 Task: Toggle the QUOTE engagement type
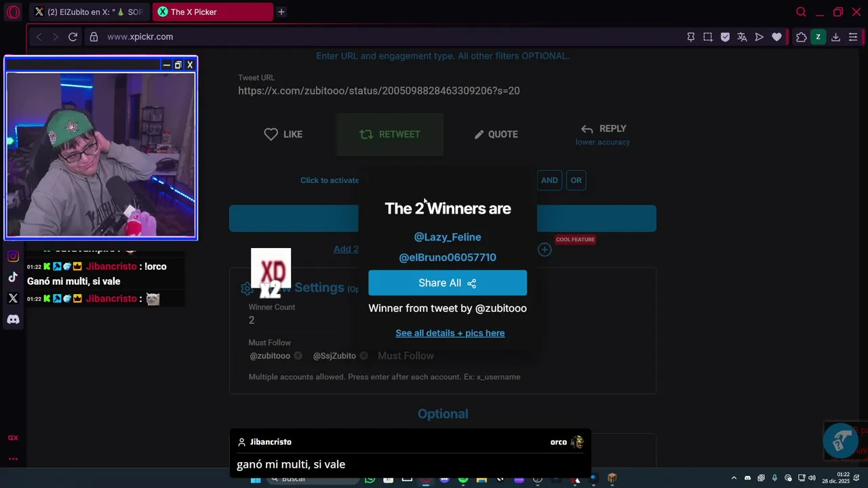pyautogui.click(x=496, y=134)
